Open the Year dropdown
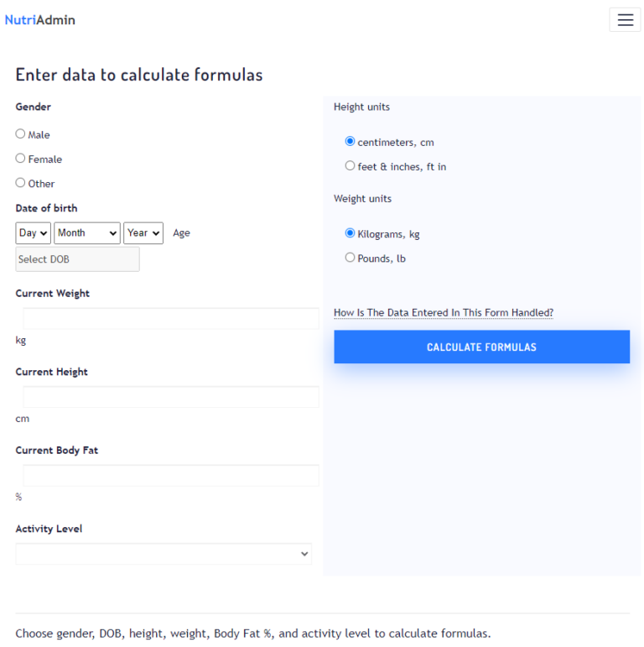 (143, 233)
